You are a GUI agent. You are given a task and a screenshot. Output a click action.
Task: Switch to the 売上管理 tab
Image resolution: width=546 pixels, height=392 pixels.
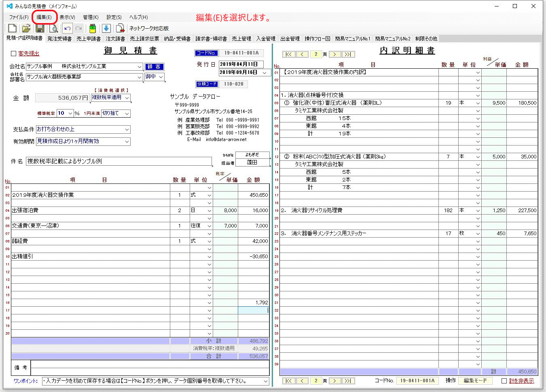click(x=241, y=39)
